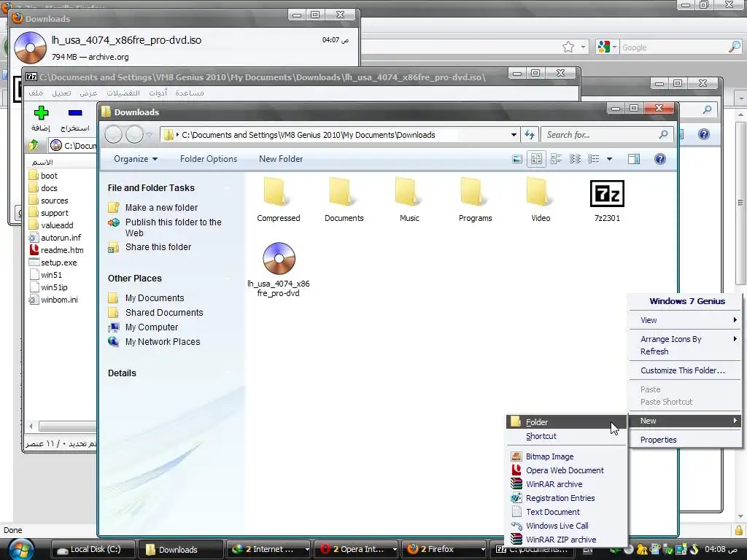Choose Refresh in context menu
The image size is (747, 560).
click(x=684, y=351)
